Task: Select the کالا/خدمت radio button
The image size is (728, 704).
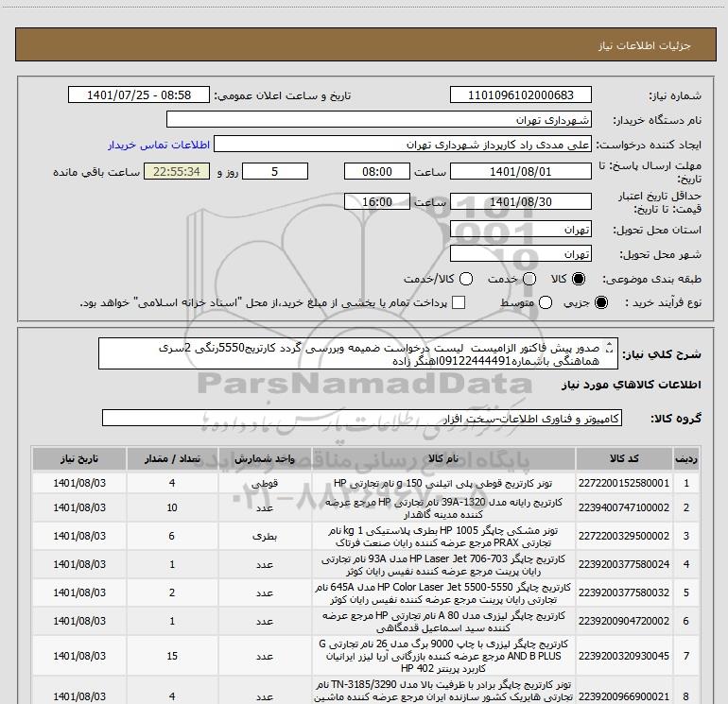Action: pyautogui.click(x=466, y=279)
